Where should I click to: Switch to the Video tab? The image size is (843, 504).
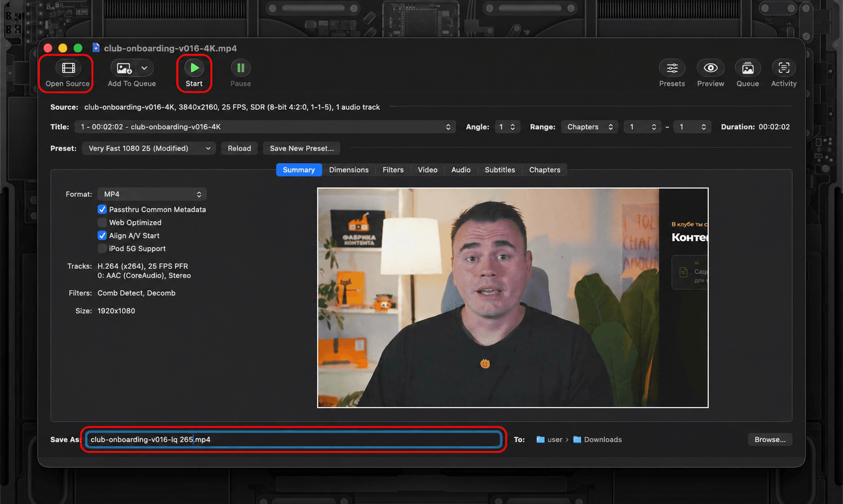428,170
